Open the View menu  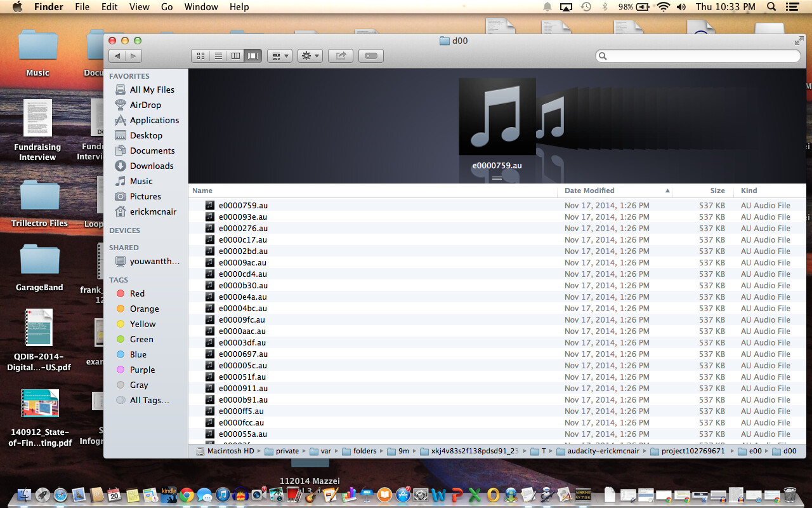point(139,7)
